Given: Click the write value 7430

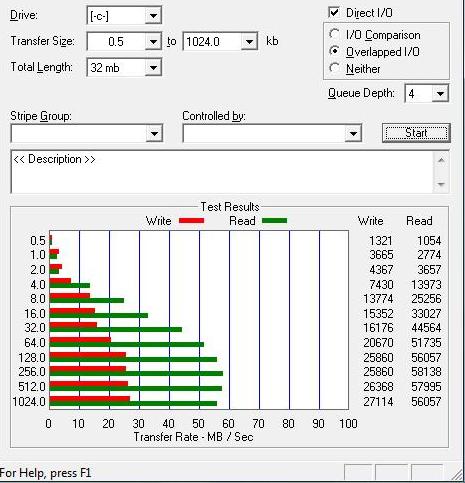Looking at the screenshot, I should (381, 285).
